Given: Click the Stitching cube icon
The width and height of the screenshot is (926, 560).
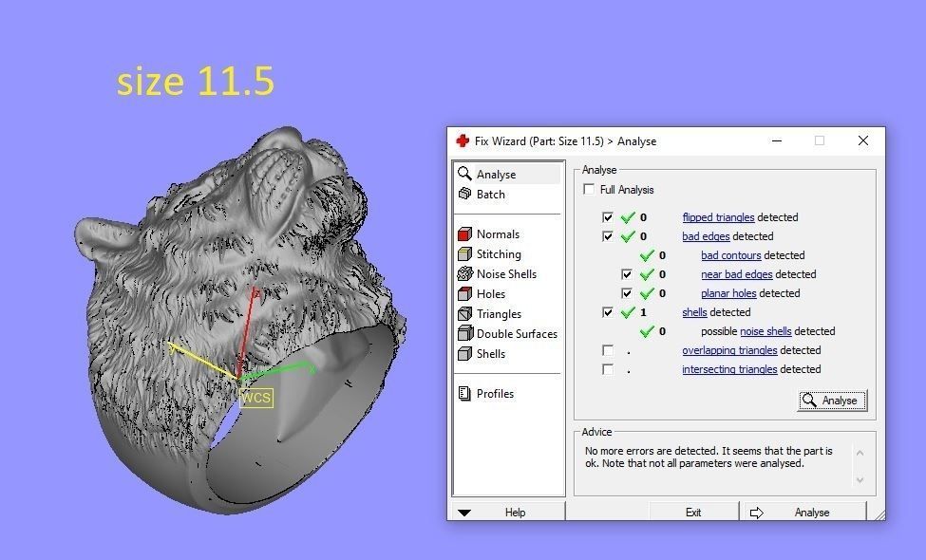Looking at the screenshot, I should coord(464,253).
